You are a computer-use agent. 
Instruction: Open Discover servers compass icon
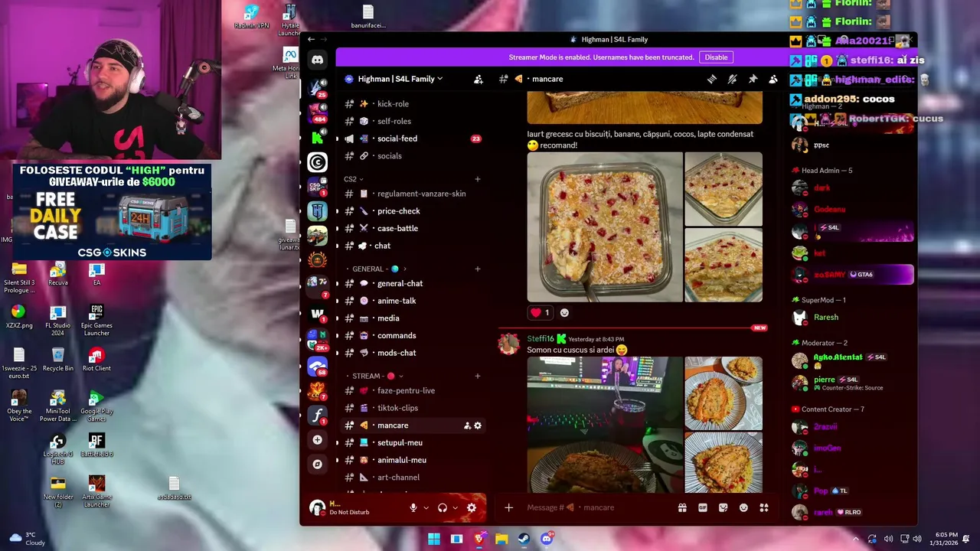(317, 464)
